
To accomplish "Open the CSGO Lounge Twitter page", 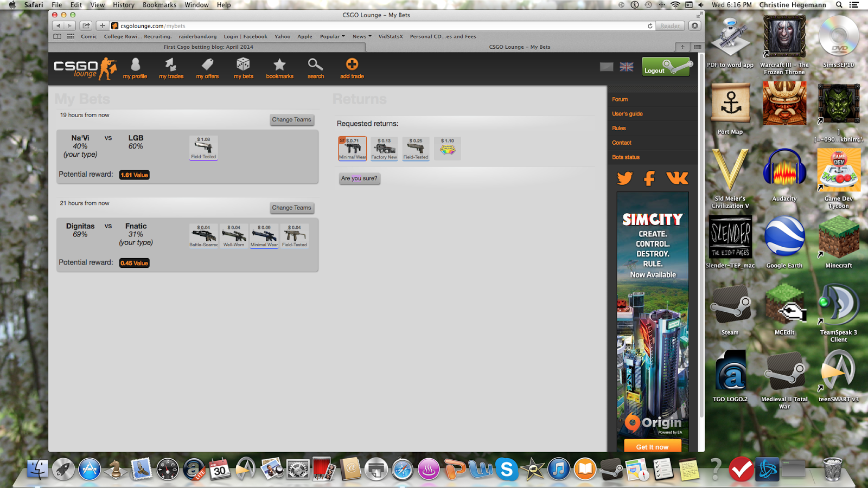I will 624,178.
